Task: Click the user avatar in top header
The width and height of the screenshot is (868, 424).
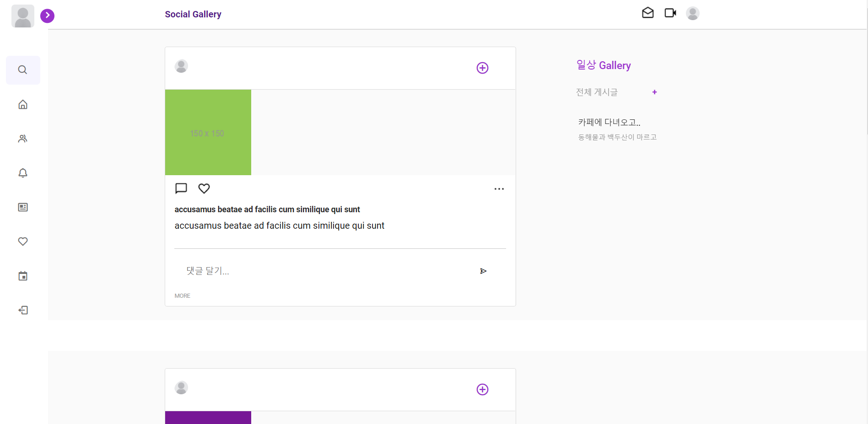Action: point(693,13)
